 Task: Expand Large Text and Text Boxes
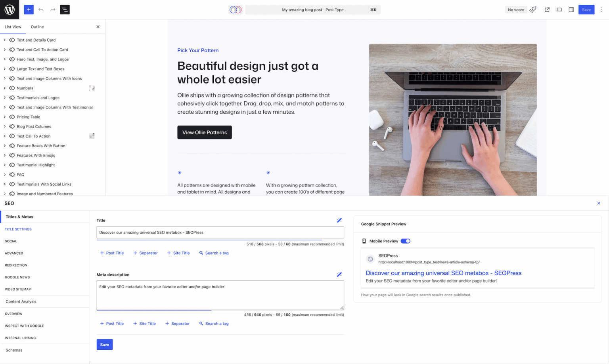[5, 69]
